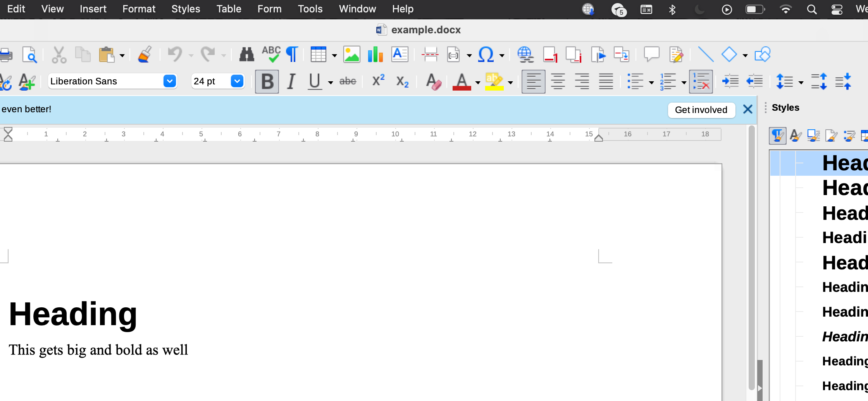Toggle formatting marks display
This screenshot has width=868, height=401.
click(291, 54)
